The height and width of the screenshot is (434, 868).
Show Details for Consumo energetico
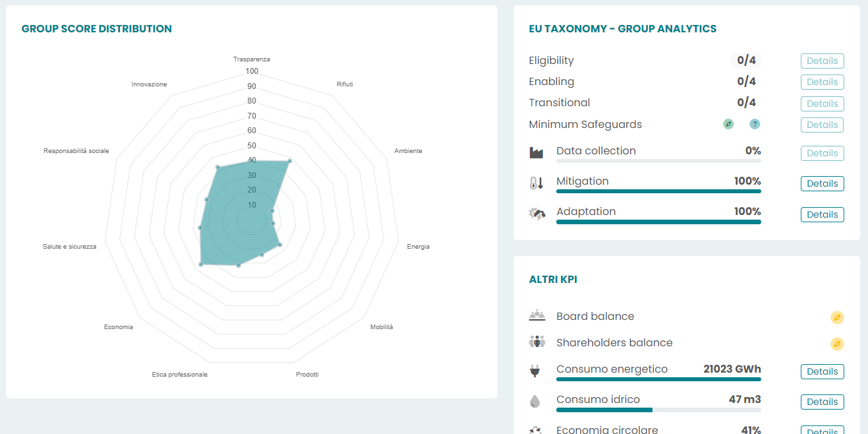(x=822, y=371)
